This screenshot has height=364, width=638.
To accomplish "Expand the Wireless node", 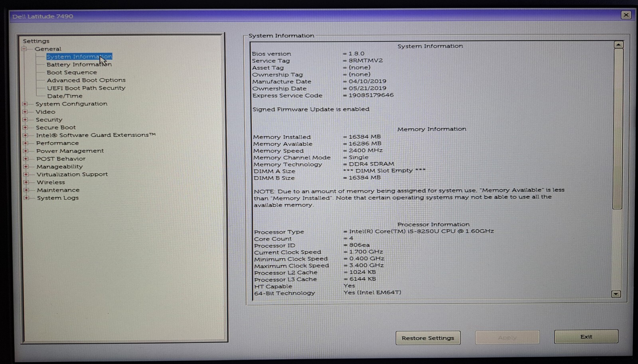I will click(x=26, y=182).
